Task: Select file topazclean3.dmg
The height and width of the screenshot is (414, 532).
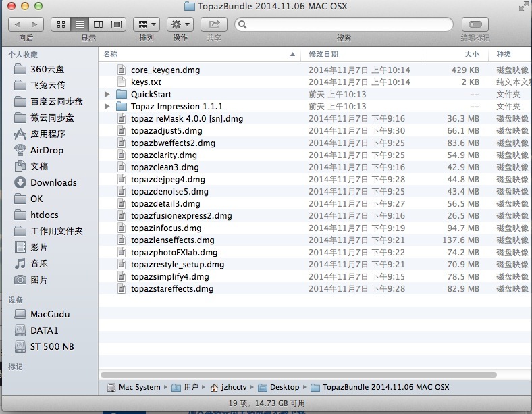Action: 315,167
